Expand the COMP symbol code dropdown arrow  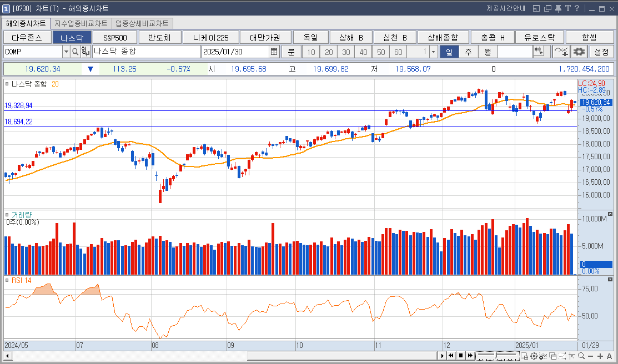tap(66, 52)
